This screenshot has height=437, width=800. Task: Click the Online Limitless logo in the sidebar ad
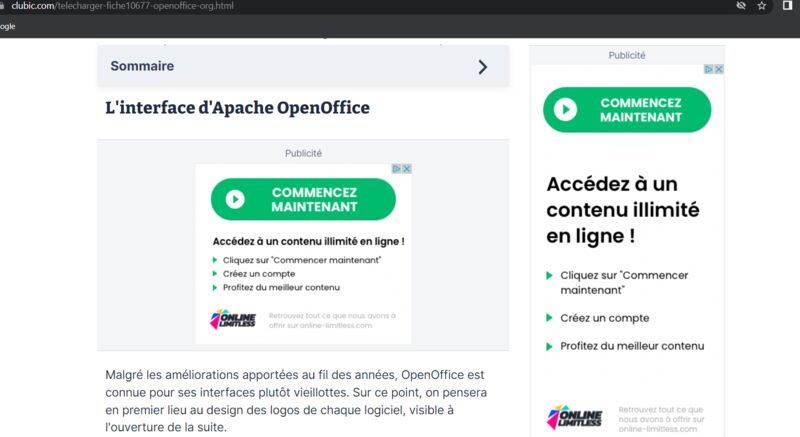click(574, 418)
